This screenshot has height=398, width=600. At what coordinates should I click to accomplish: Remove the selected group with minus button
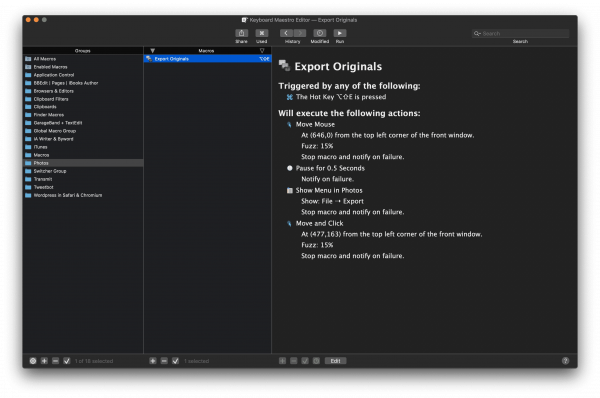[x=55, y=361]
